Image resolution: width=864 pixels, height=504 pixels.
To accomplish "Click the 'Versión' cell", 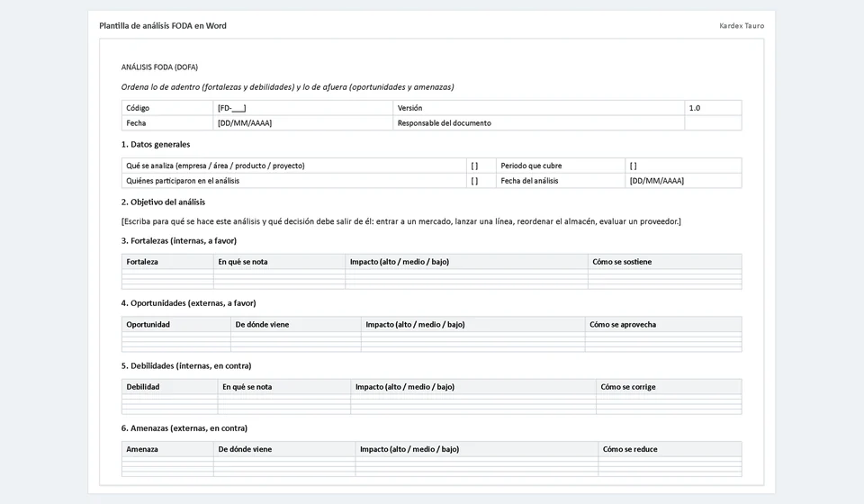I will (539, 108).
